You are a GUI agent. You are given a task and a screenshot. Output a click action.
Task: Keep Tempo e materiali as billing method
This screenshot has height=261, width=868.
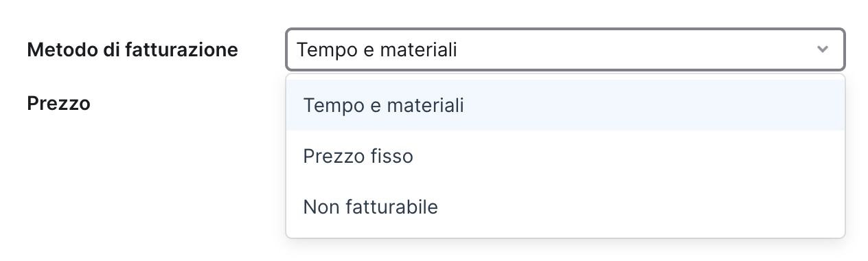pos(565,105)
